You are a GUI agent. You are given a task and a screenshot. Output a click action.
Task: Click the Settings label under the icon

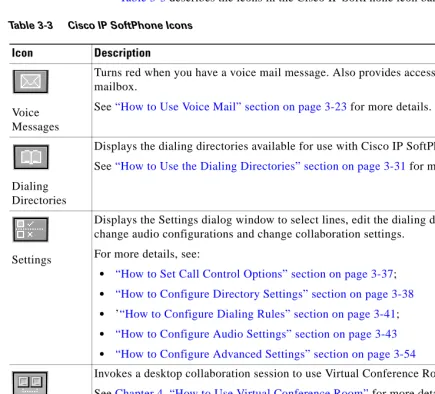point(32,260)
